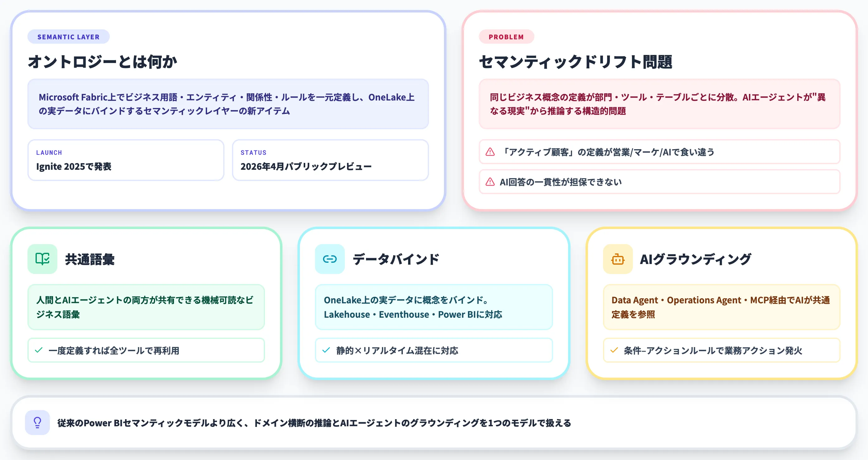Click the lightbulb icon in the bottom banner

[37, 422]
